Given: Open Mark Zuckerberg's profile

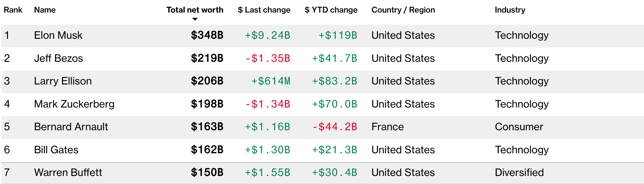Looking at the screenshot, I should (x=74, y=104).
